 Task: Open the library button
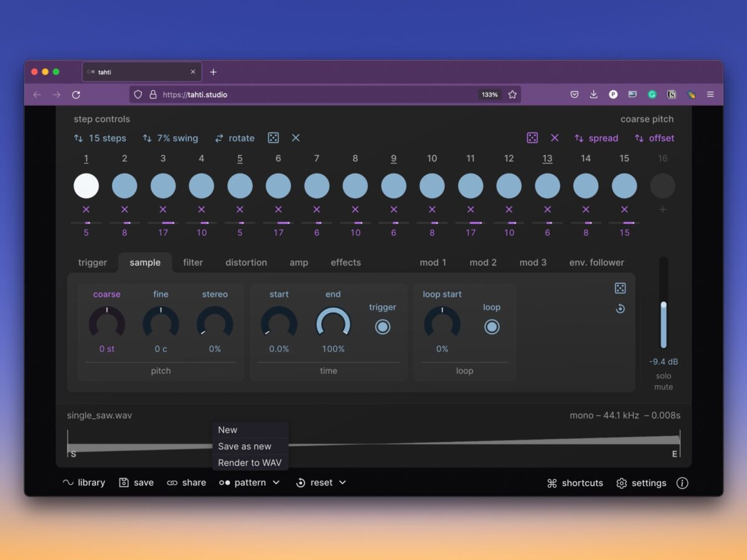pos(84,483)
